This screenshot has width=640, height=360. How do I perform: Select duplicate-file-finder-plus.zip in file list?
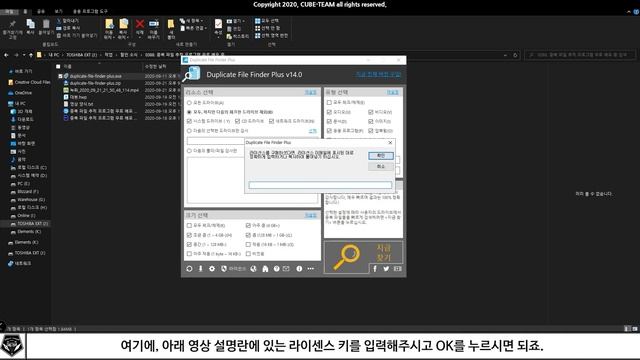click(x=95, y=83)
